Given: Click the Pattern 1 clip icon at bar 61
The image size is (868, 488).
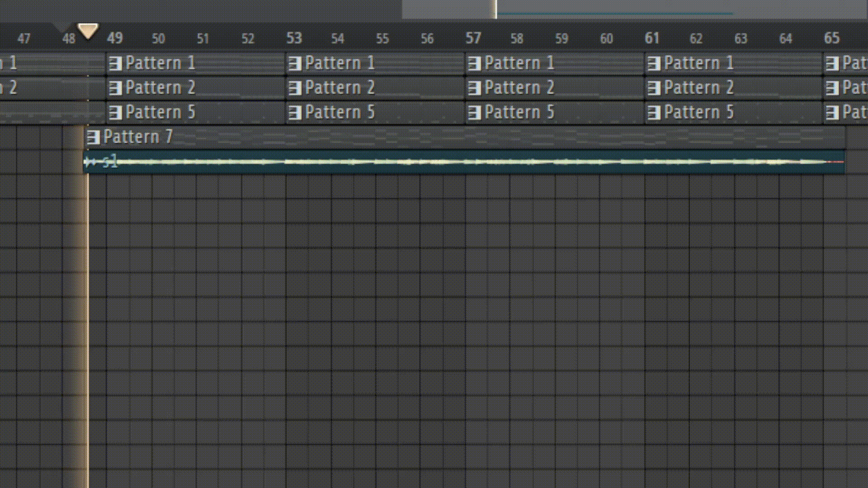Looking at the screenshot, I should (x=654, y=63).
